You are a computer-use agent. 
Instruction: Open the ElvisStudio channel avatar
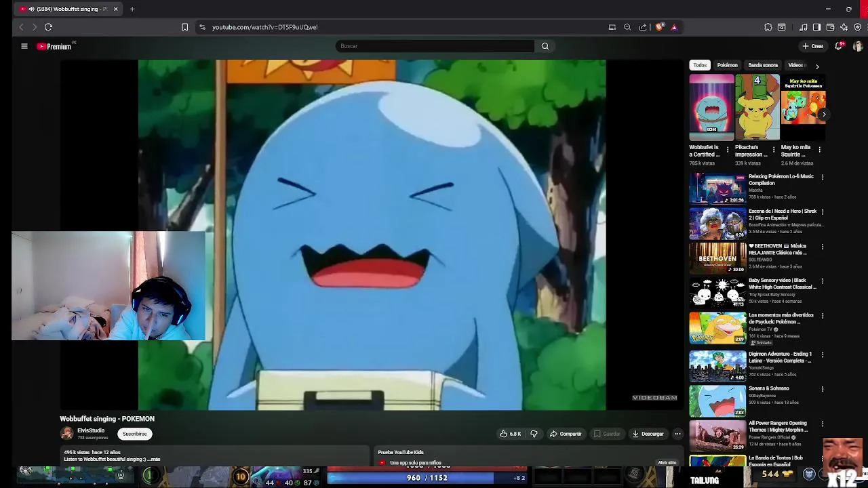click(66, 434)
